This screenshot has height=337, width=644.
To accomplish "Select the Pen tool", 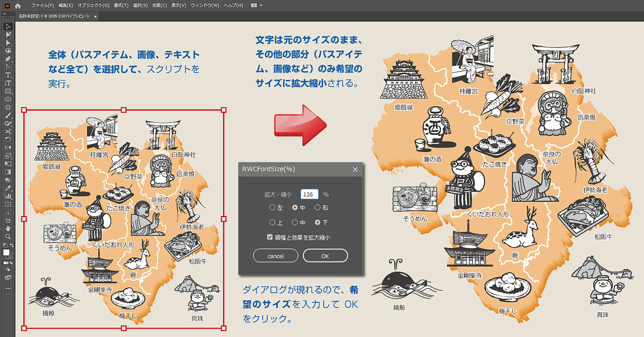I will point(7,59).
